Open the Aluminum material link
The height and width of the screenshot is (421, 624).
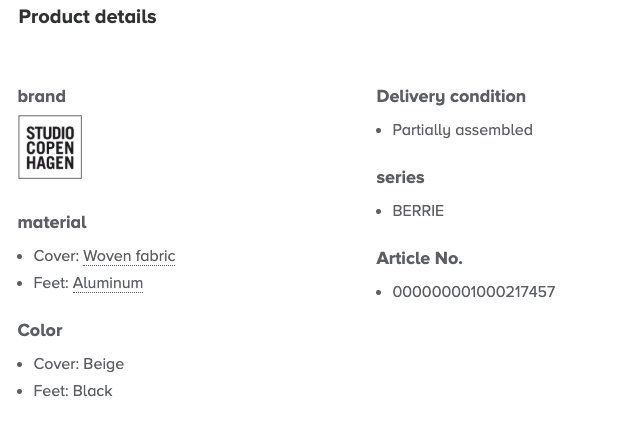(108, 283)
